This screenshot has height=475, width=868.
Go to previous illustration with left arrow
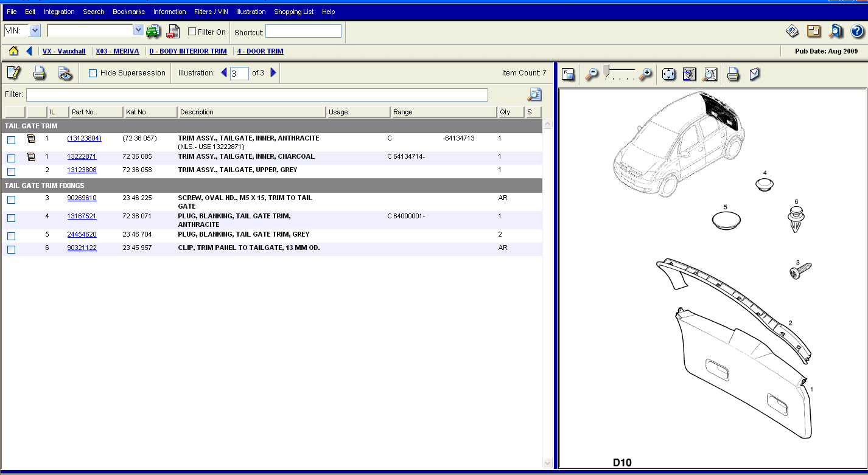(224, 73)
